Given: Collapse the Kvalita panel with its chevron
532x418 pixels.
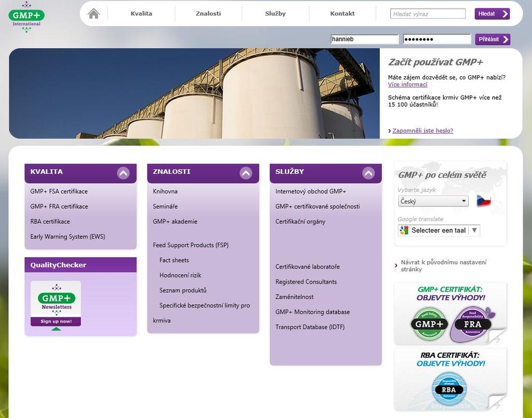Looking at the screenshot, I should point(123,173).
